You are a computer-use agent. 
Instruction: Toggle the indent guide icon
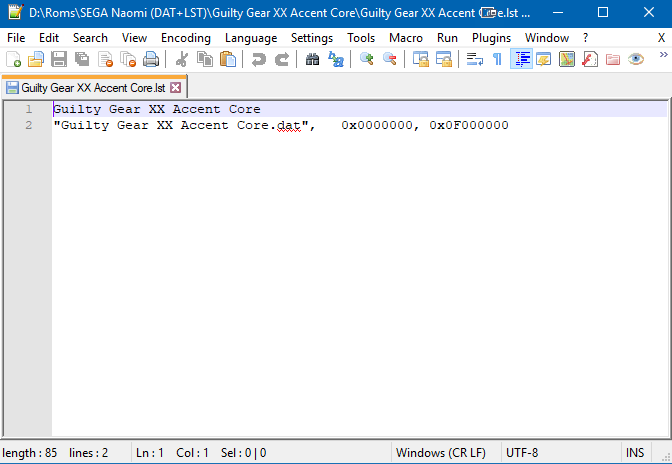click(521, 59)
